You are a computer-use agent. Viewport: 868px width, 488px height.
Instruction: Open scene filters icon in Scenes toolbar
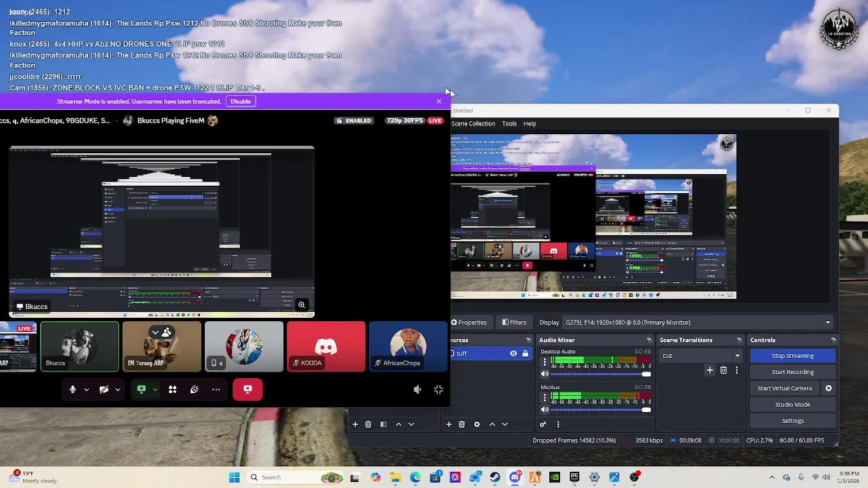point(383,424)
